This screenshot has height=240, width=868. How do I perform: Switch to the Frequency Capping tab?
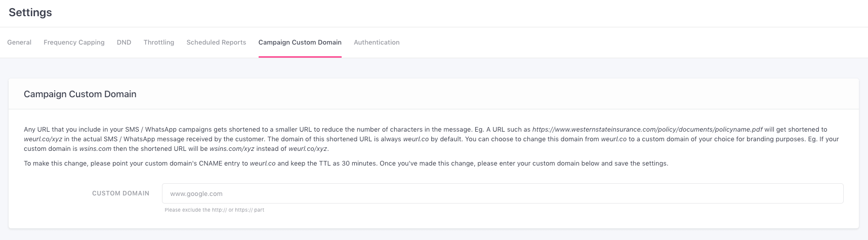(74, 43)
